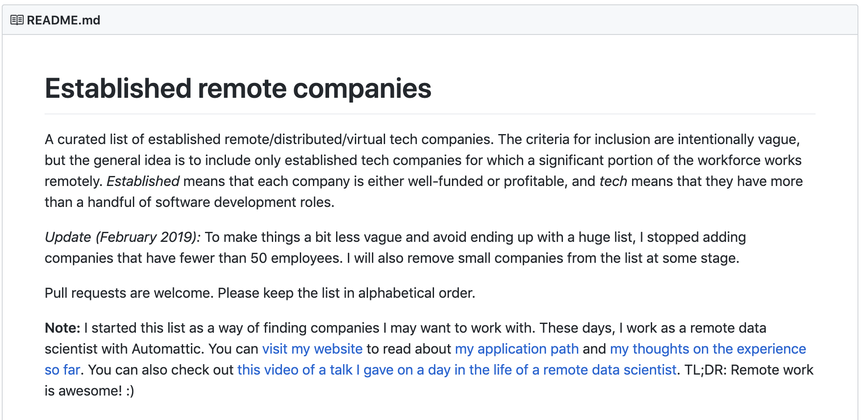Click the bold 'Note:' label

point(62,328)
